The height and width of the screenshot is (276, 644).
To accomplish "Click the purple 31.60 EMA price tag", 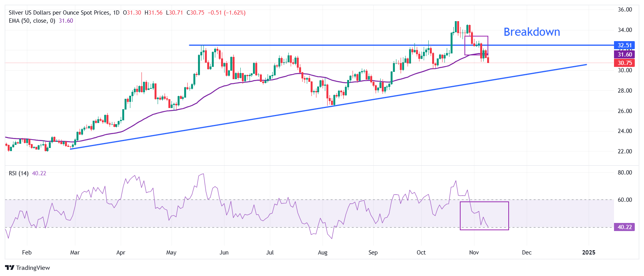I will pyautogui.click(x=624, y=55).
